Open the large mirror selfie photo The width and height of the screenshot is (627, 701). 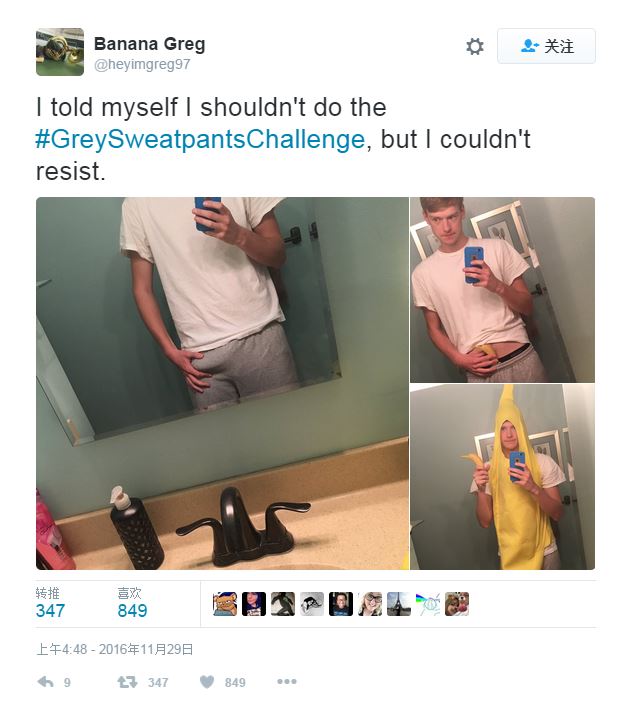pyautogui.click(x=222, y=383)
